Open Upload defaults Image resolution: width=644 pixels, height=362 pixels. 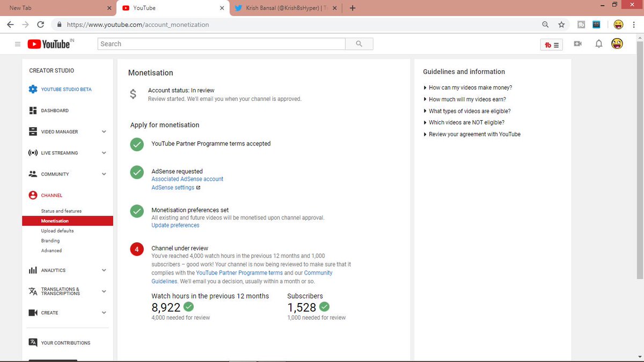coord(57,231)
